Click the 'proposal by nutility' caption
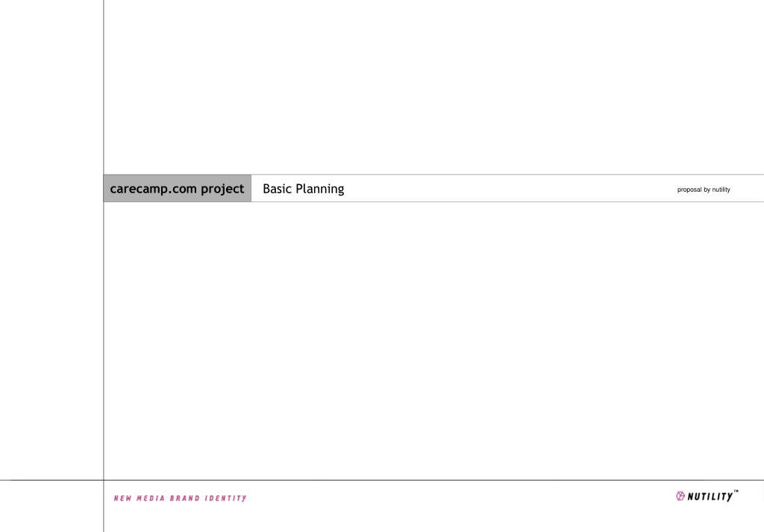Viewport: 764px width, 532px height. 704,190
